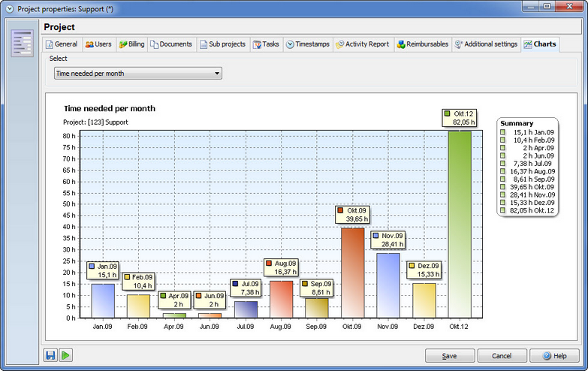Viewport: 588px width, 371px height.
Task: Click the green swatch beside '82,05 h Okt.12' in Summary
Action: tap(503, 210)
